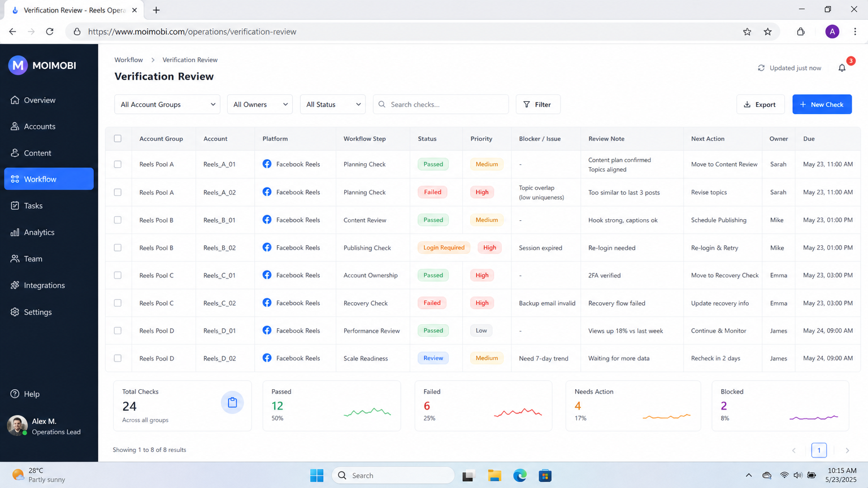The height and width of the screenshot is (488, 868).
Task: Open new browser tab
Action: [x=156, y=10]
